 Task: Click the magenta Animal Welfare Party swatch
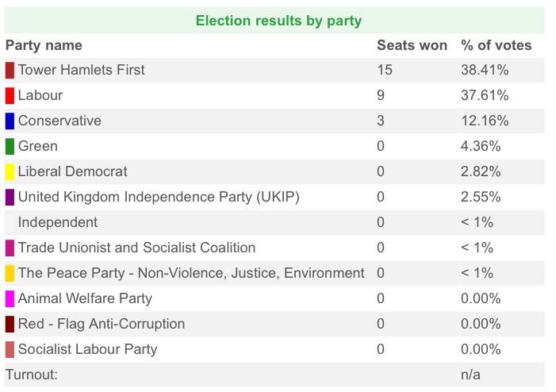pyautogui.click(x=10, y=298)
